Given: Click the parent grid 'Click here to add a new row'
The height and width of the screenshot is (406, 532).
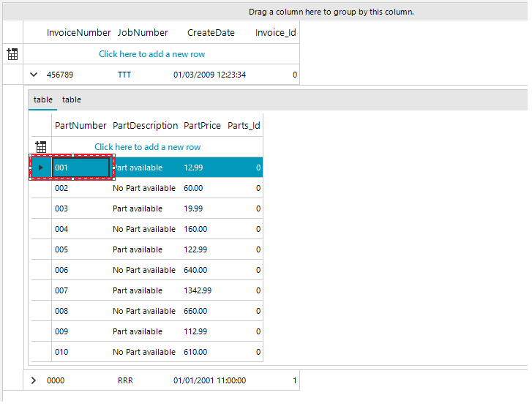Looking at the screenshot, I should point(151,54).
